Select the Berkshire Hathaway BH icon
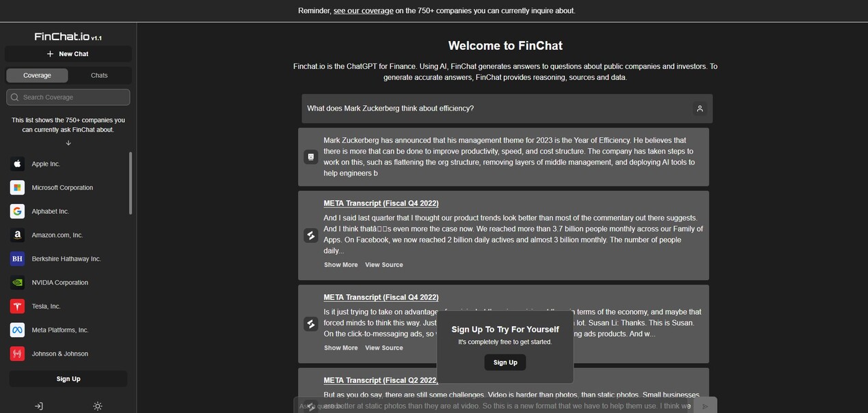Viewport: 868px width, 413px height. tap(16, 259)
